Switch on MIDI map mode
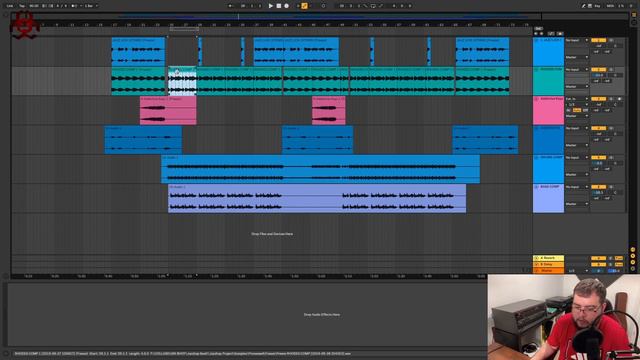 pyautogui.click(x=610, y=6)
